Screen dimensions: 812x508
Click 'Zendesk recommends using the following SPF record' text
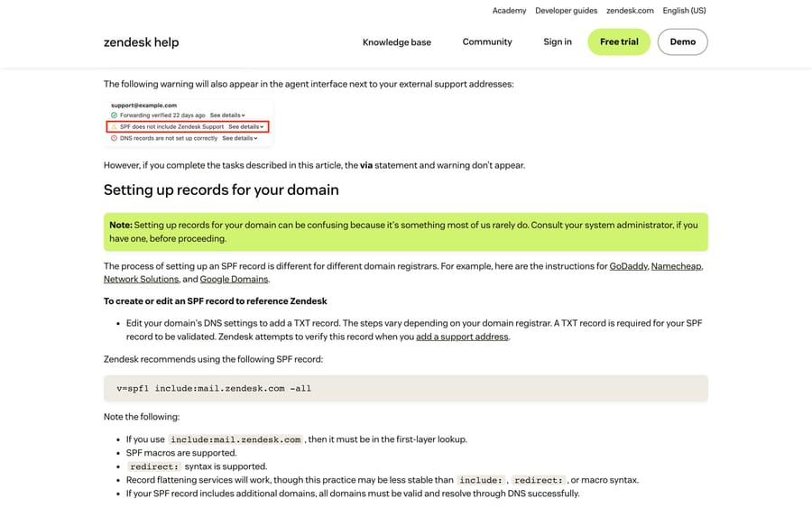213,359
